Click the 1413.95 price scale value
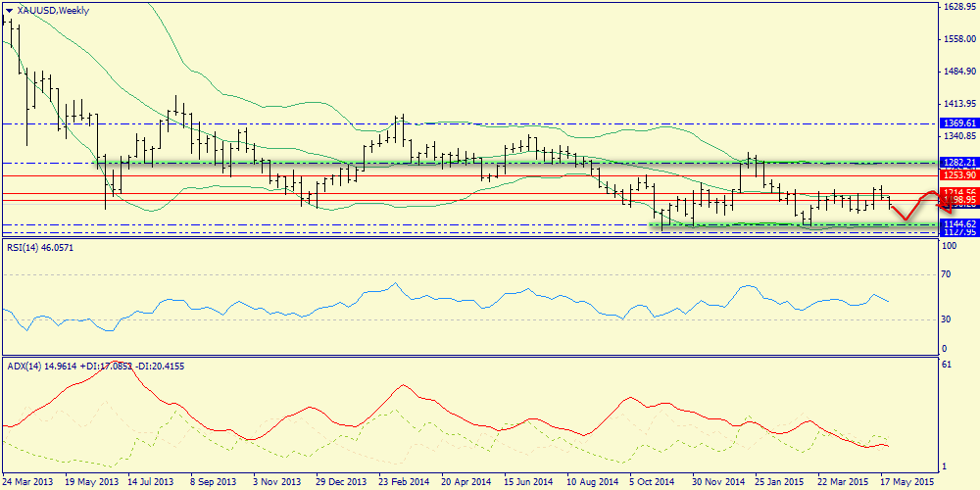The image size is (980, 490). click(x=956, y=104)
